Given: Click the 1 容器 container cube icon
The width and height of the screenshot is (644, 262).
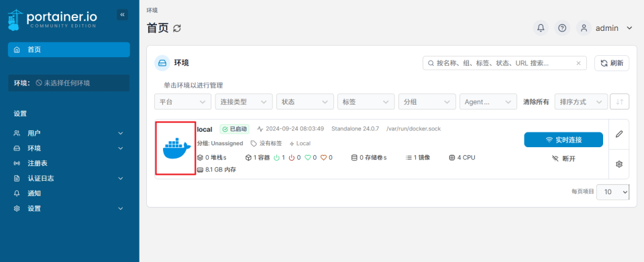Looking at the screenshot, I should tap(248, 157).
